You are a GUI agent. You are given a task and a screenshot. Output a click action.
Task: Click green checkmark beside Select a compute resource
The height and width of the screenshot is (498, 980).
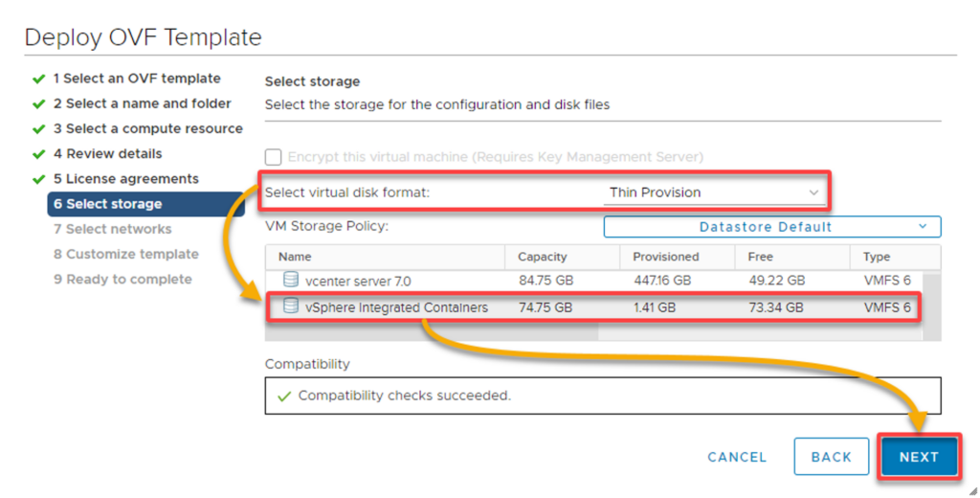[x=38, y=129]
